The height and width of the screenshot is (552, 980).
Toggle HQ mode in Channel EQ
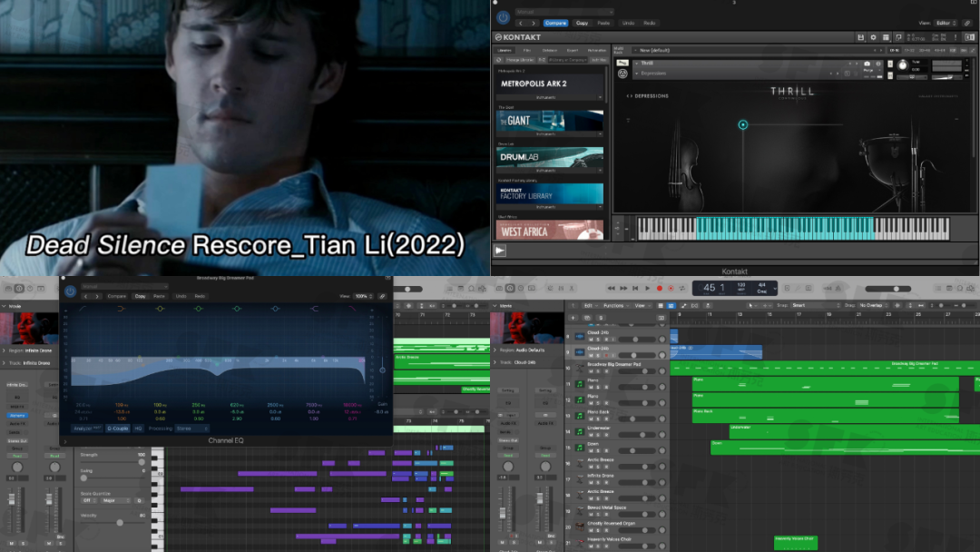pos(138,429)
